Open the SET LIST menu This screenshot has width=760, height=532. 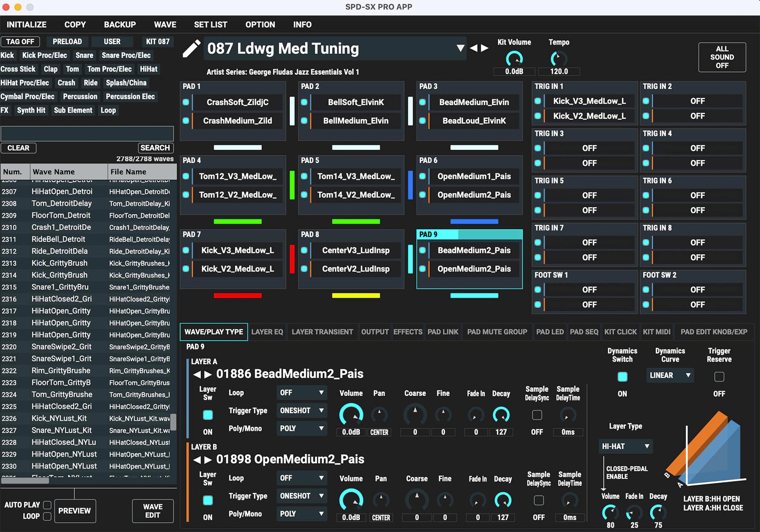tap(210, 25)
